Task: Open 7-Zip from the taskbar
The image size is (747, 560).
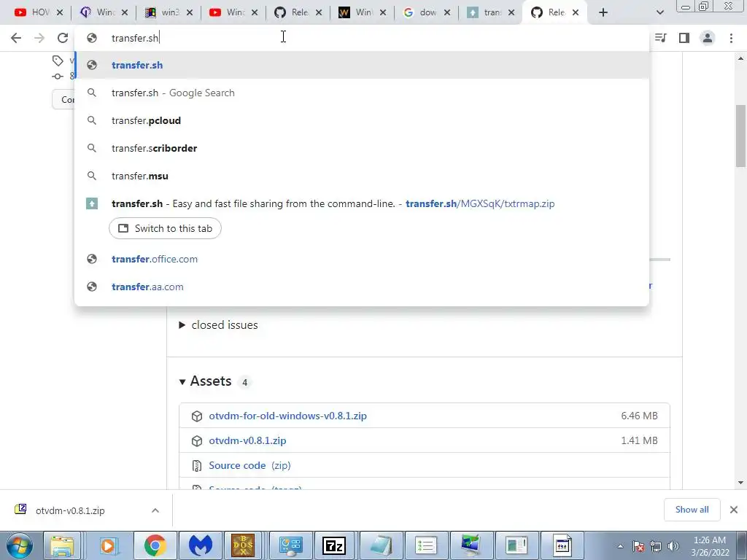Action: point(333,545)
